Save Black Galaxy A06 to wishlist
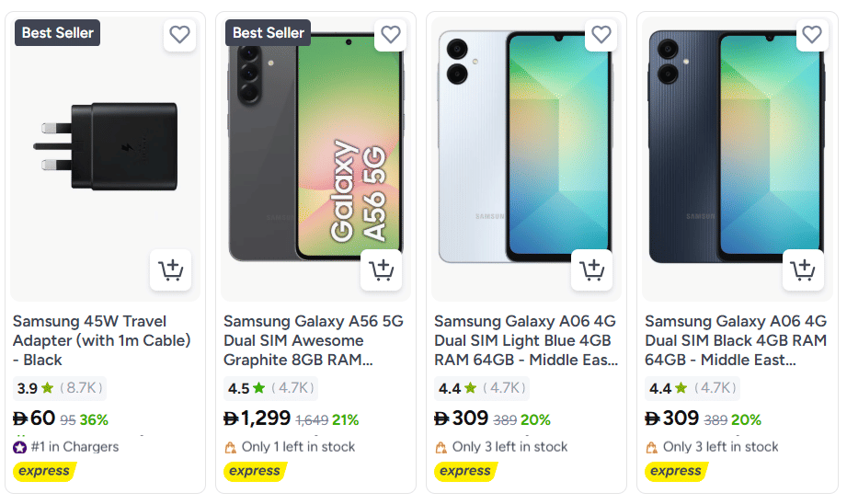The height and width of the screenshot is (504, 847). click(x=811, y=35)
